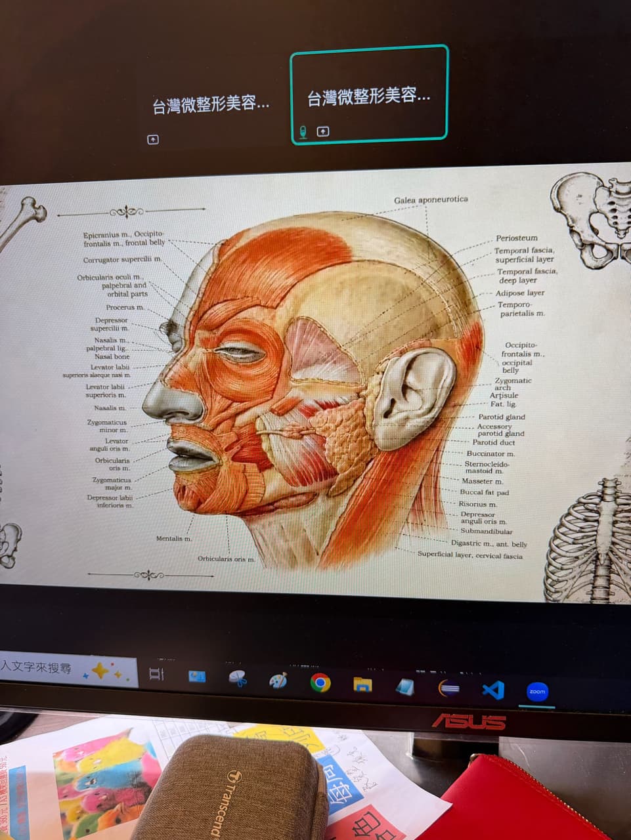
Task: Focus the taskbar search text field
Action: click(68, 669)
